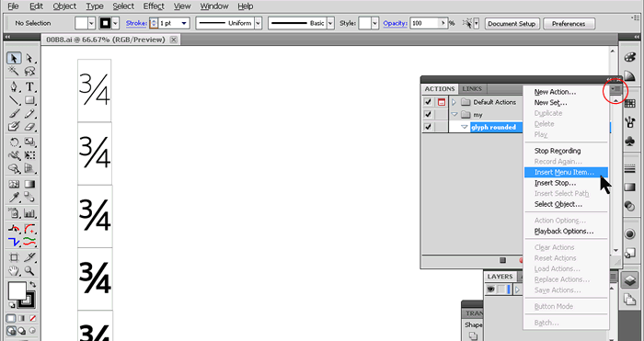This screenshot has height=341, width=644.
Task: Open the Layers panel dock icon
Action: (629, 280)
